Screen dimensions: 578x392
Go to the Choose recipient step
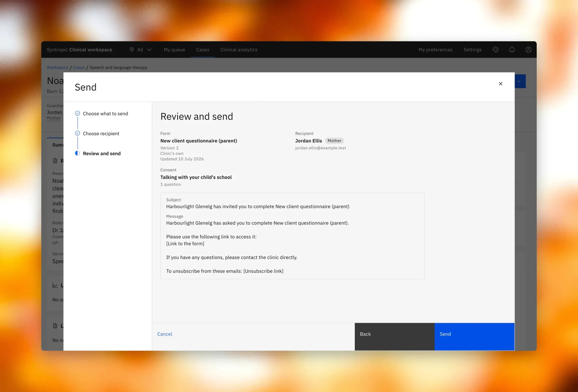click(101, 134)
